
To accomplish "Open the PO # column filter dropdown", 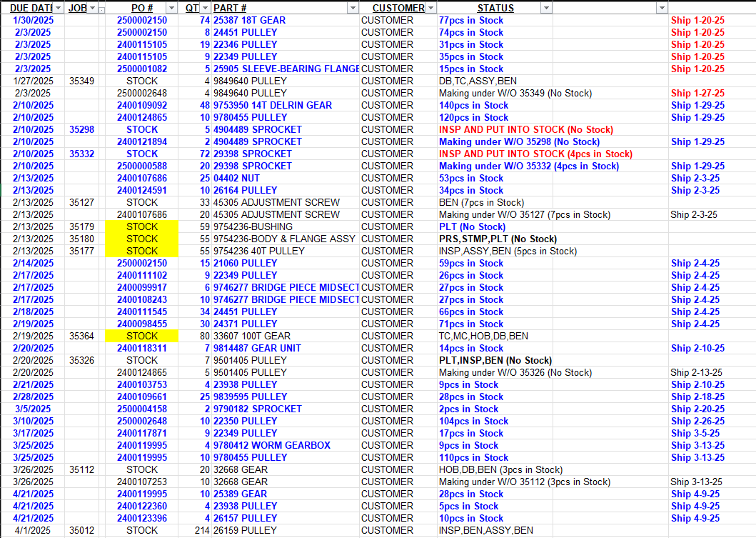I will click(171, 8).
